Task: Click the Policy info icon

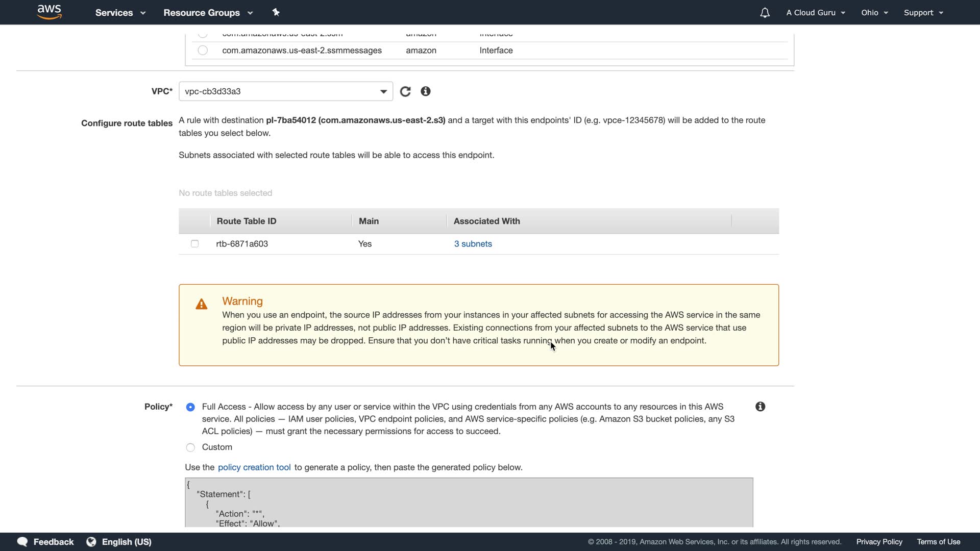Action: 760,407
